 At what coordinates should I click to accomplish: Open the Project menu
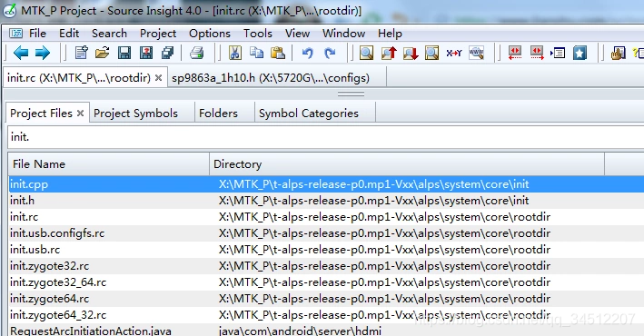tap(158, 34)
